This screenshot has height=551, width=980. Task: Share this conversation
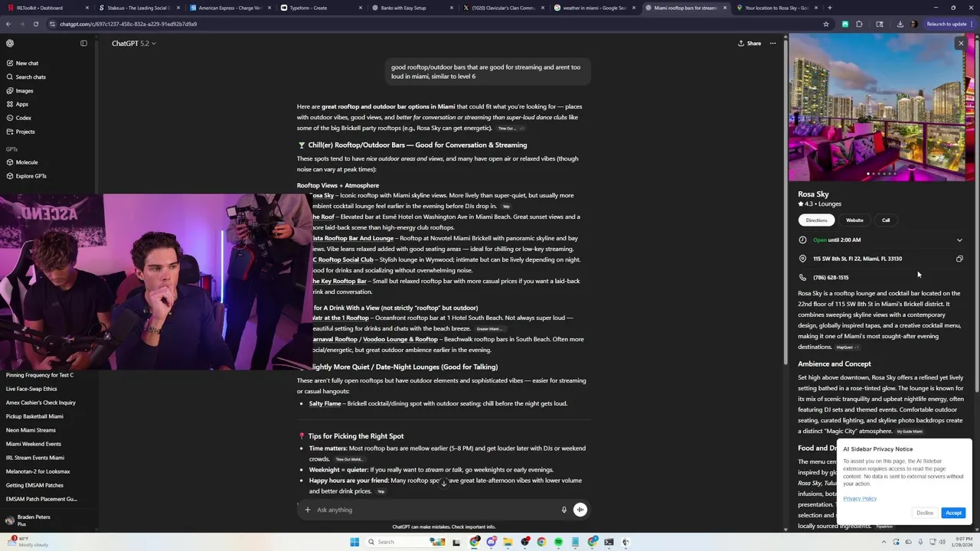pyautogui.click(x=750, y=44)
